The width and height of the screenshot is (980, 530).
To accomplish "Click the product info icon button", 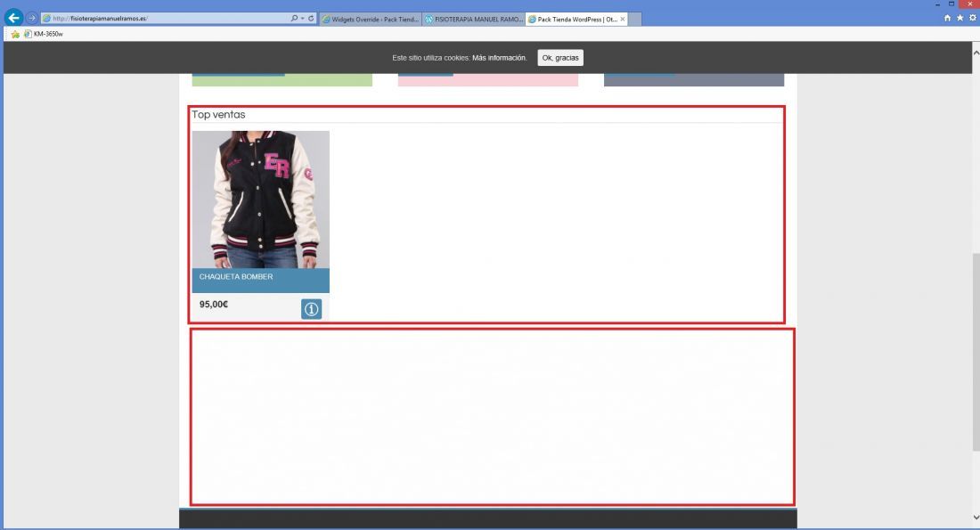I will point(311,309).
